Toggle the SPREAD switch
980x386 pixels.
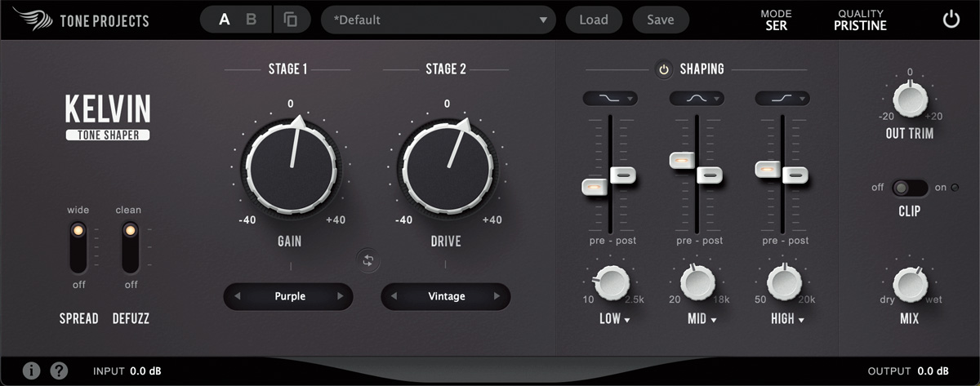(78, 247)
